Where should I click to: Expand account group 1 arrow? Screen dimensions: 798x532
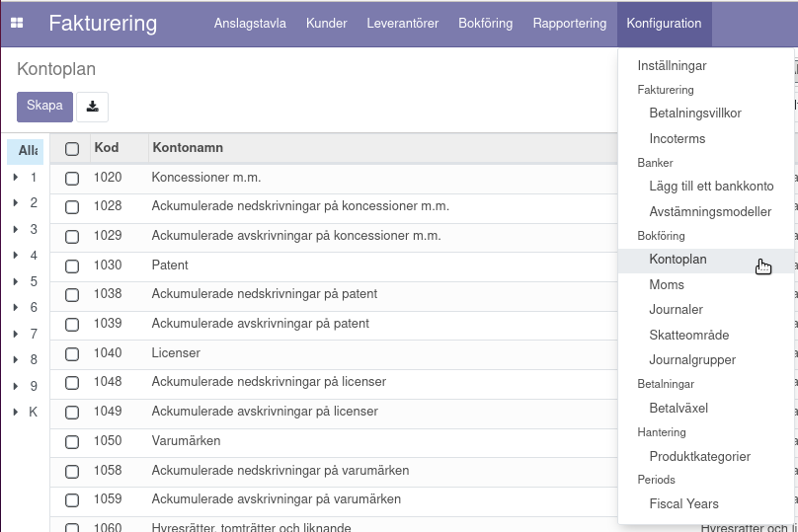[16, 177]
